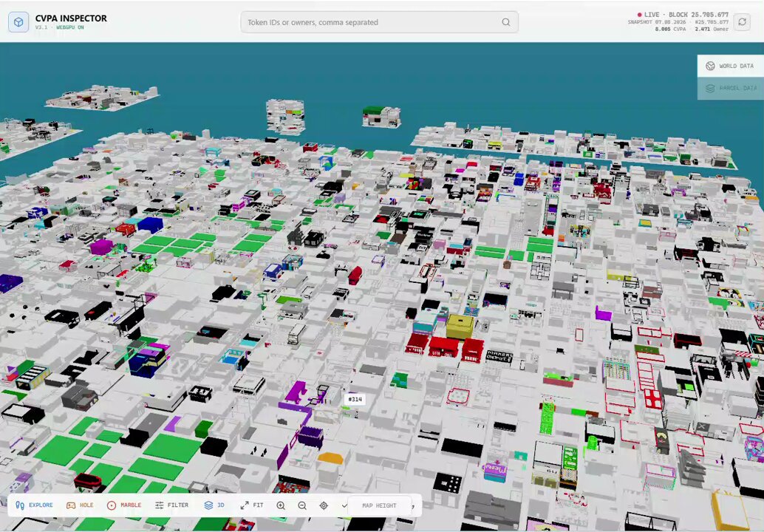Fit the map to the view

tap(252, 505)
